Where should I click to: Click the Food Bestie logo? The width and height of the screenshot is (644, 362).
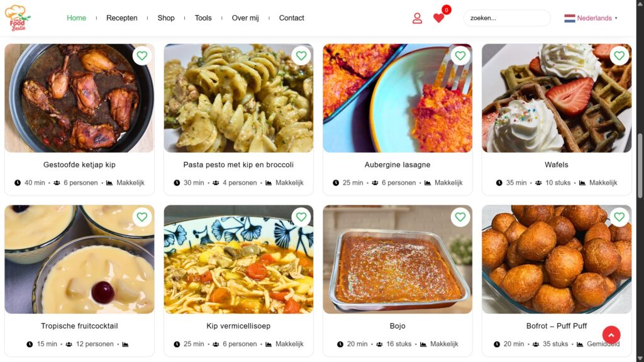pos(18,18)
